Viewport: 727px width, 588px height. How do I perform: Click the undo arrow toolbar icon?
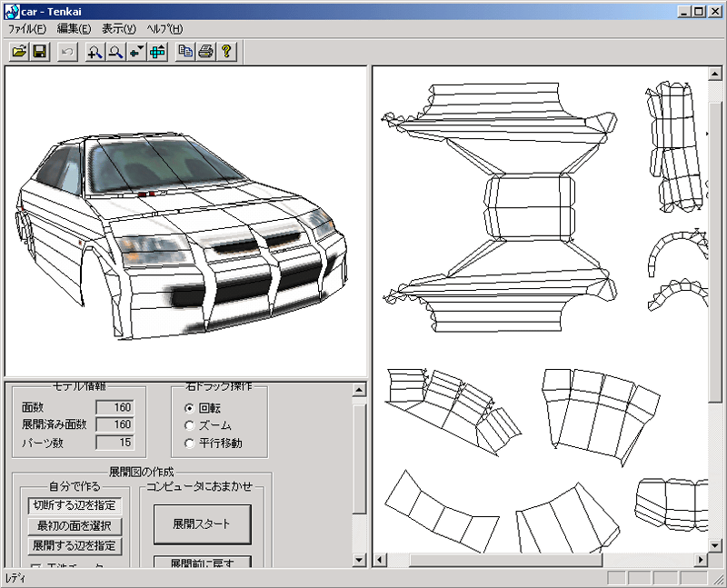[67, 51]
